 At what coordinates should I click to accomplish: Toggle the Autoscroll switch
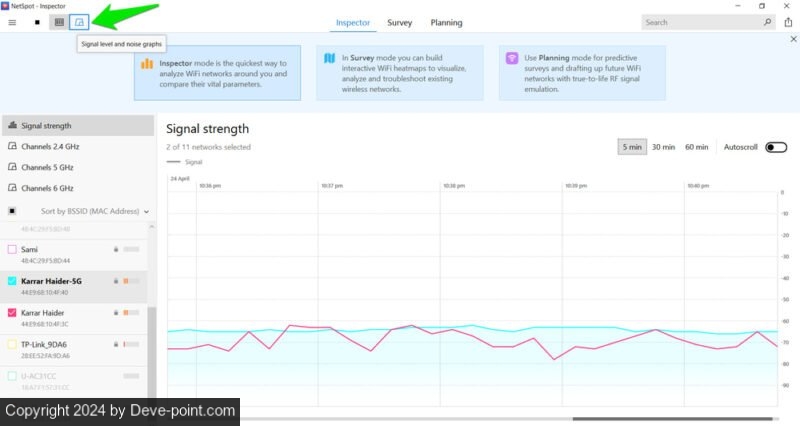click(x=776, y=147)
